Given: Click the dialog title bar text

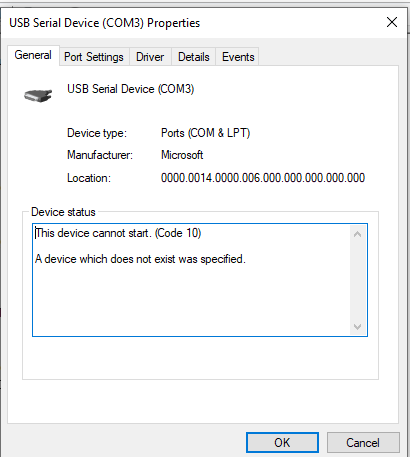Looking at the screenshot, I should click(105, 23).
